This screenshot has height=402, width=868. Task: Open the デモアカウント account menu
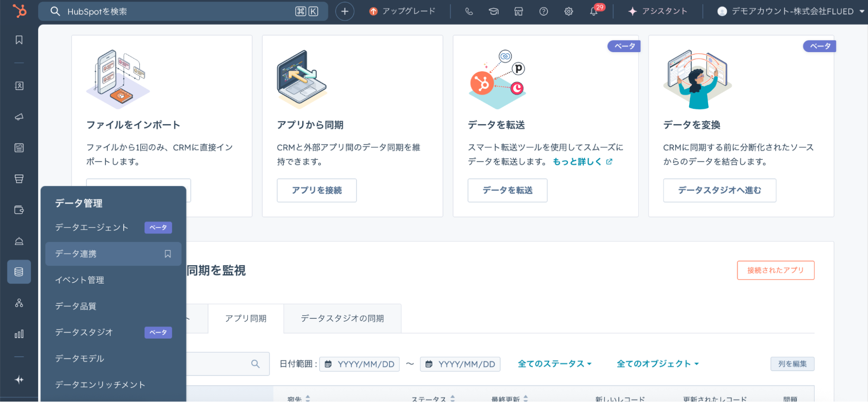tap(791, 11)
